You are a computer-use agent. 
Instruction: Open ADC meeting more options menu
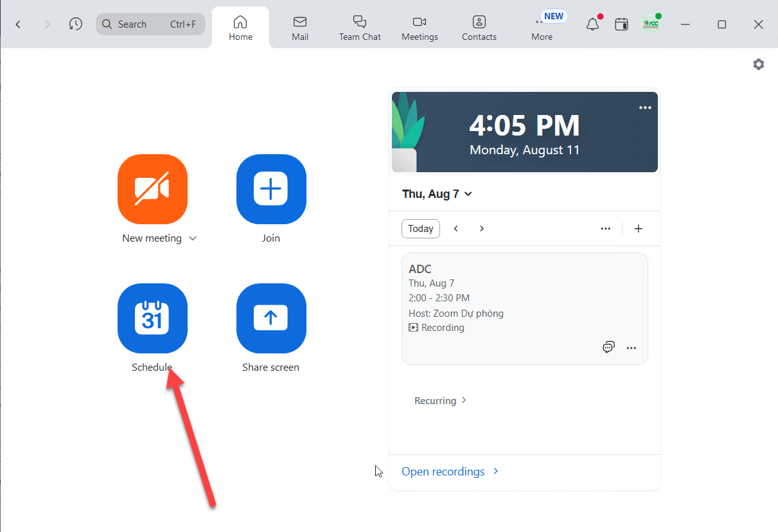pyautogui.click(x=632, y=348)
